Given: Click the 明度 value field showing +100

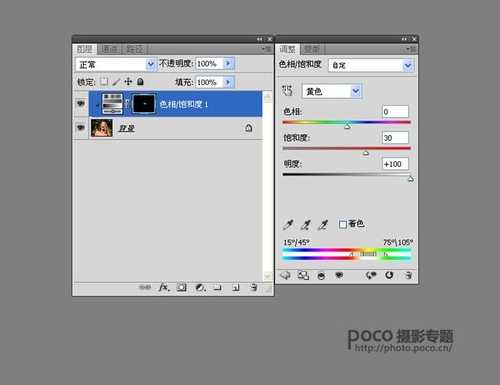Looking at the screenshot, I should (395, 164).
